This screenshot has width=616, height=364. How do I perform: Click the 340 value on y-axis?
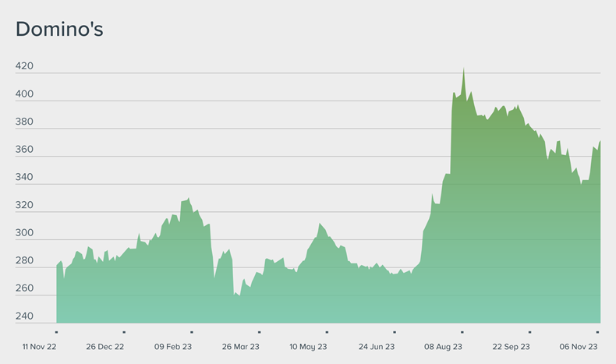(x=24, y=178)
